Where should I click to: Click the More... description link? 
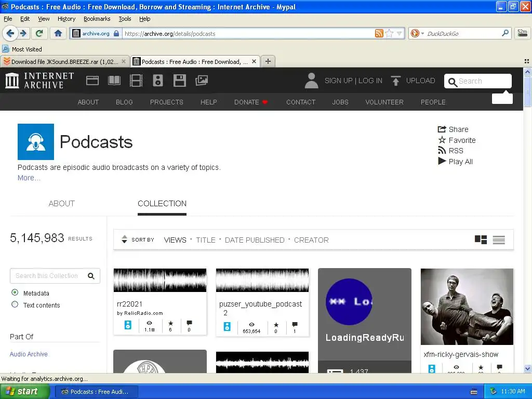[x=29, y=178]
